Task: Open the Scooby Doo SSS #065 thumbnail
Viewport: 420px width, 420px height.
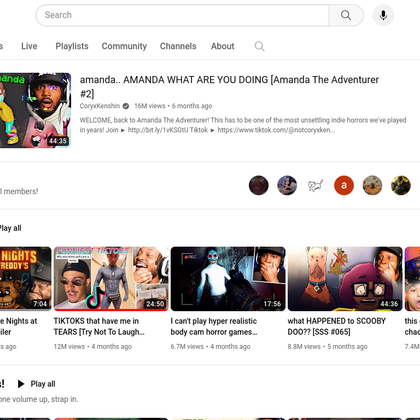Action: pyautogui.click(x=345, y=279)
